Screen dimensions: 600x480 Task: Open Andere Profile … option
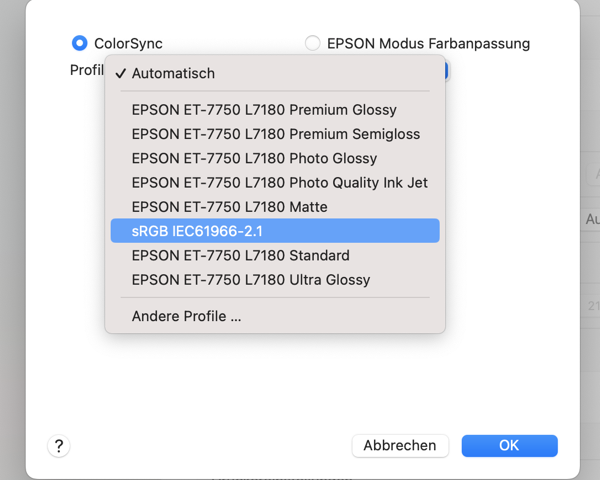pyautogui.click(x=275, y=316)
